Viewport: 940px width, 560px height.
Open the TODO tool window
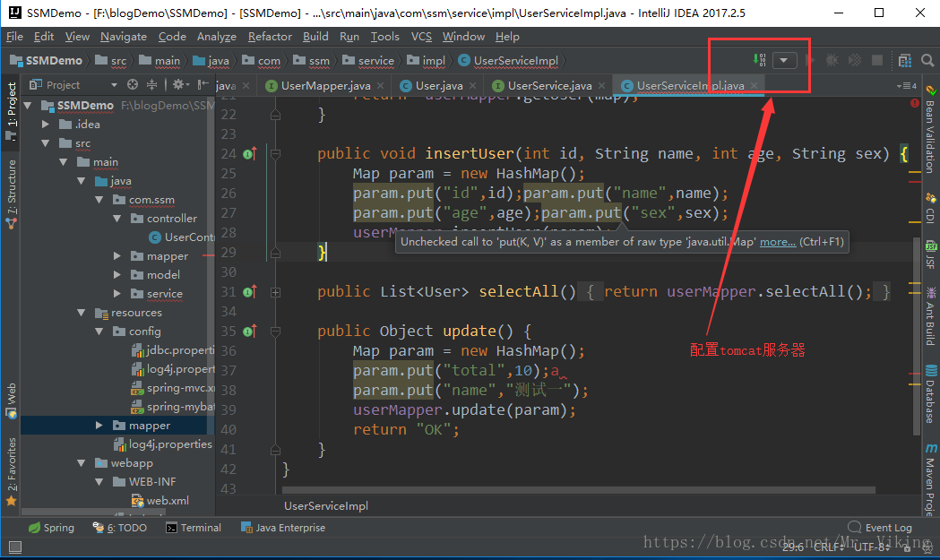(119, 528)
